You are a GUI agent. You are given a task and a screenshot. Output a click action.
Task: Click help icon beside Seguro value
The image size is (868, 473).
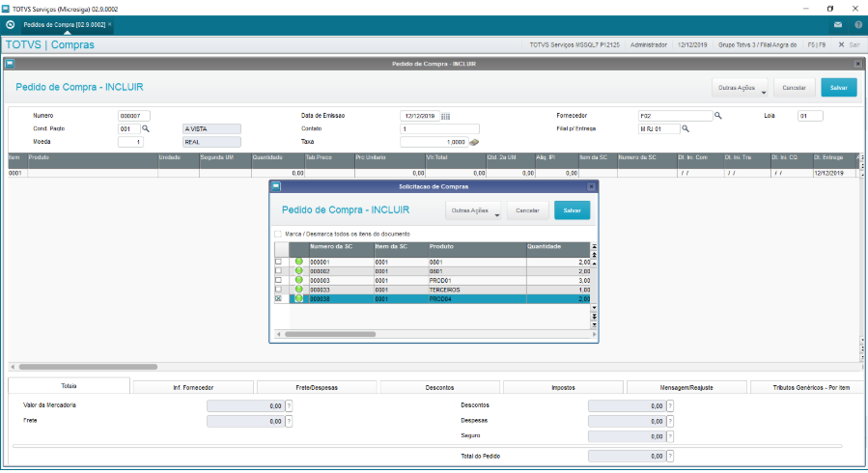click(670, 436)
